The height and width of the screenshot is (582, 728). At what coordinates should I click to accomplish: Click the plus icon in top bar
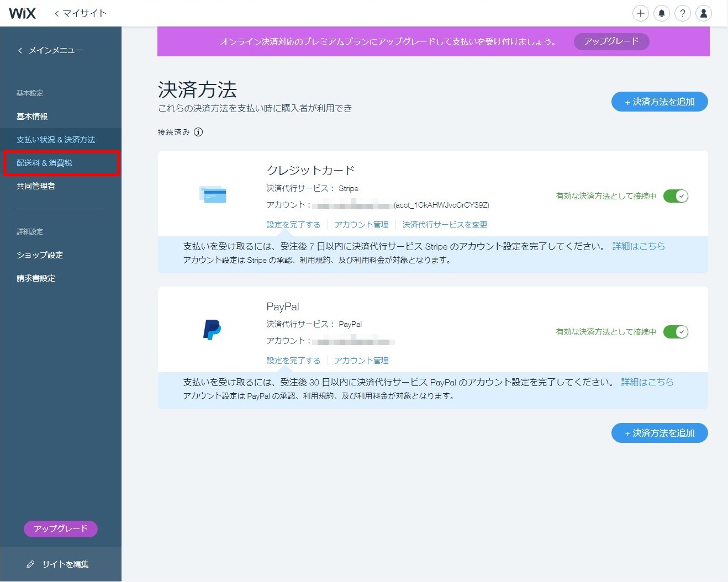click(x=640, y=13)
